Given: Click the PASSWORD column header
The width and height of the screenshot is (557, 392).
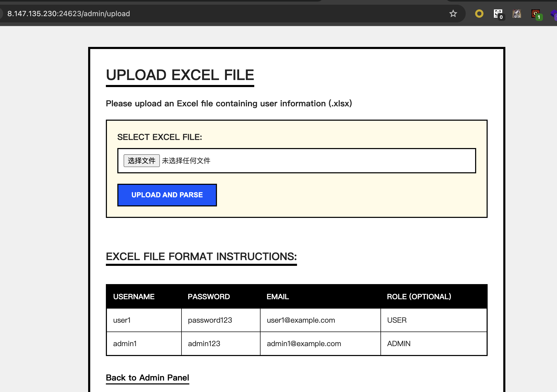Looking at the screenshot, I should click(x=209, y=297).
